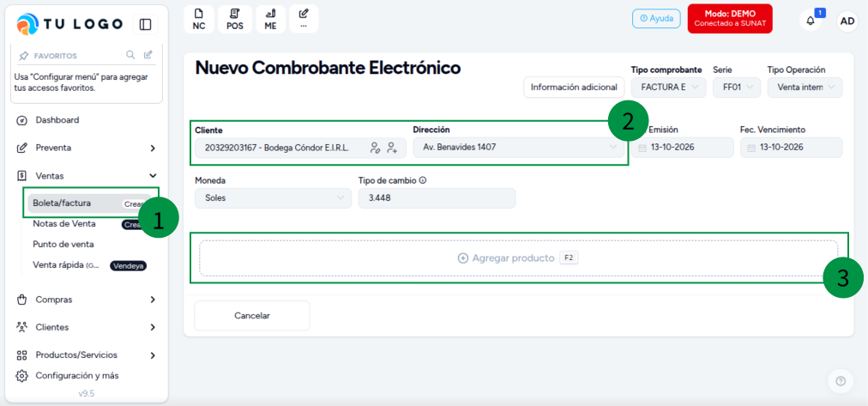Click the FAVORITOS pin icon
The image size is (868, 406).
24,56
